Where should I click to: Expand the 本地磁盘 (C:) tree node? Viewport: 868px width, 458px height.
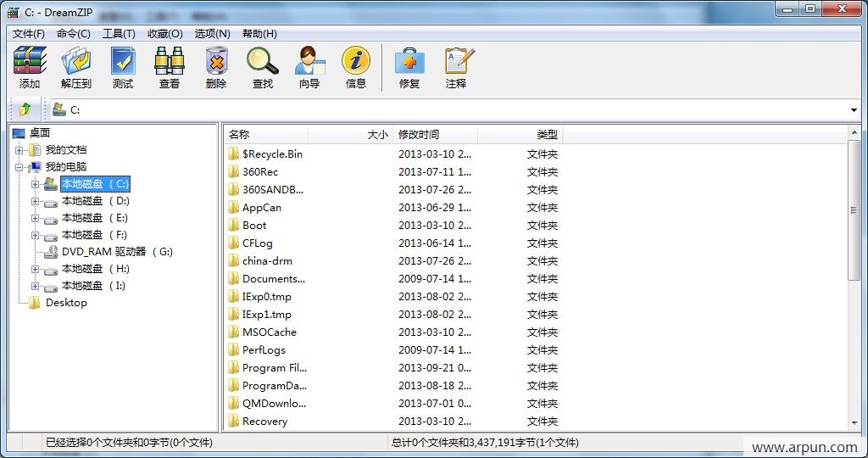click(x=35, y=184)
